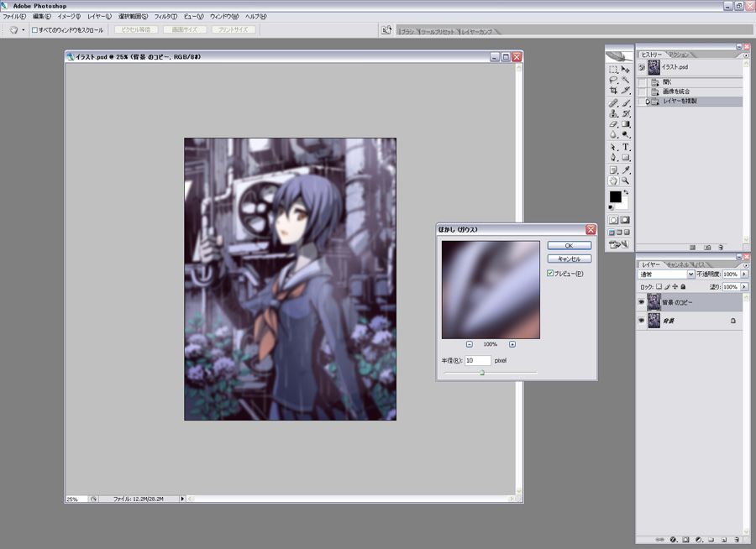Image resolution: width=756 pixels, height=549 pixels.
Task: Select the Healing Brush tool
Action: point(613,103)
